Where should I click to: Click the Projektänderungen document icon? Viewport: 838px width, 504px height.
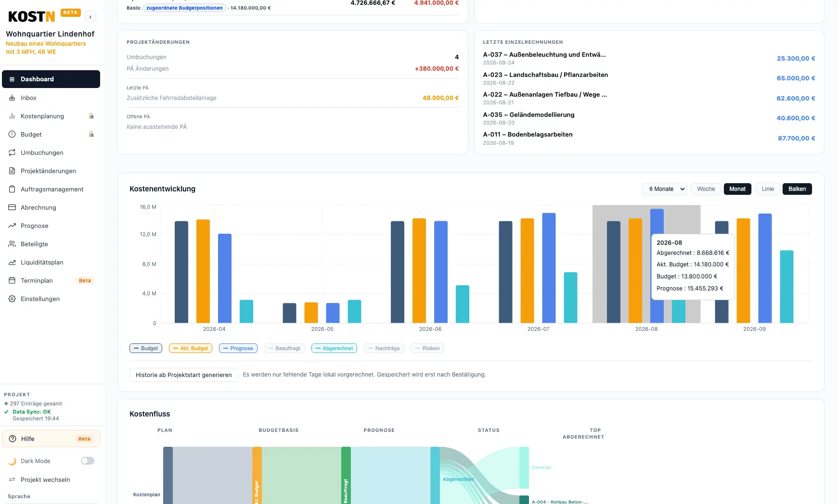click(12, 171)
